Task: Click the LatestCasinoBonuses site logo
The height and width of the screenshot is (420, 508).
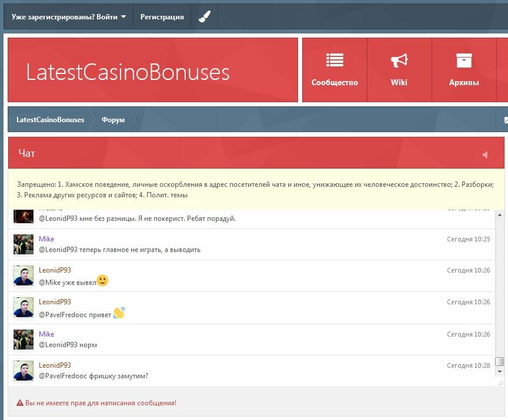Action: 128,72
